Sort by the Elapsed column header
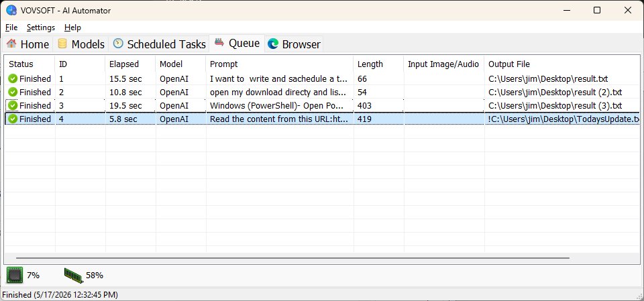Image resolution: width=644 pixels, height=301 pixels. [130, 64]
